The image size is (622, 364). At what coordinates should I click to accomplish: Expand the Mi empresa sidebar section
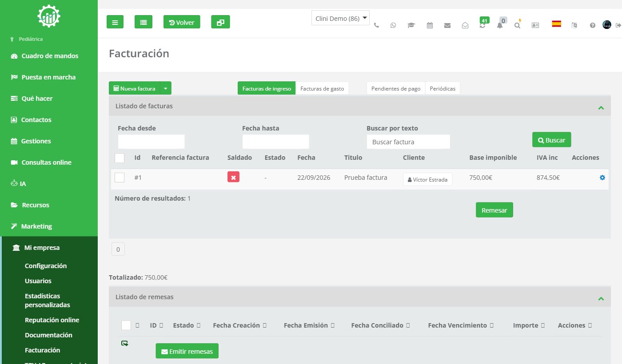click(42, 248)
